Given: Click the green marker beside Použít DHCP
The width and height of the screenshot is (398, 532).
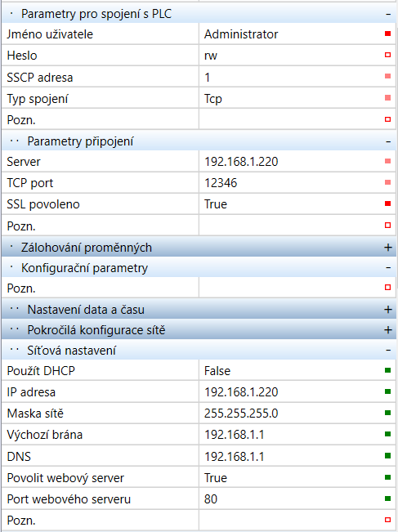Looking at the screenshot, I should [388, 370].
